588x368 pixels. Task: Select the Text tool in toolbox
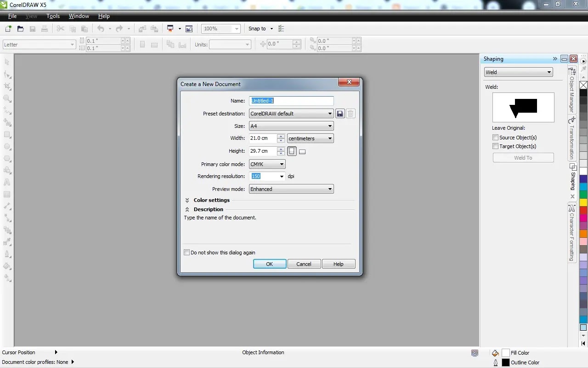tap(7, 182)
